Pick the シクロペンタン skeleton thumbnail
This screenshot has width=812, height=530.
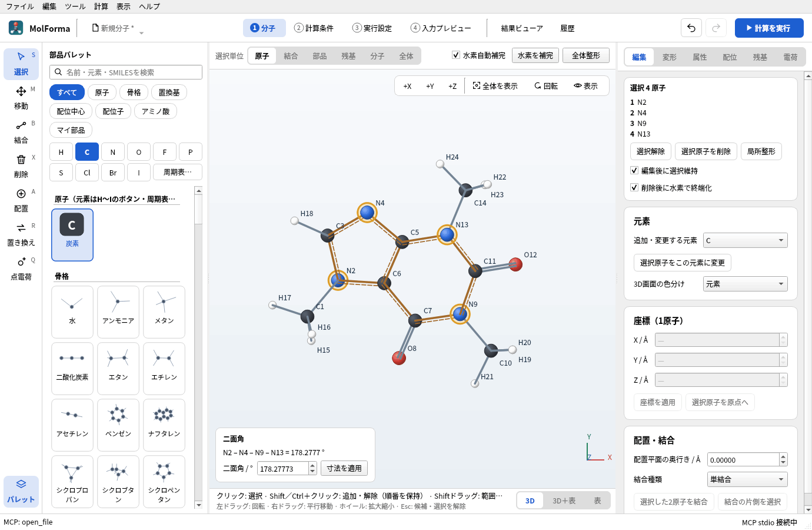[x=164, y=482]
